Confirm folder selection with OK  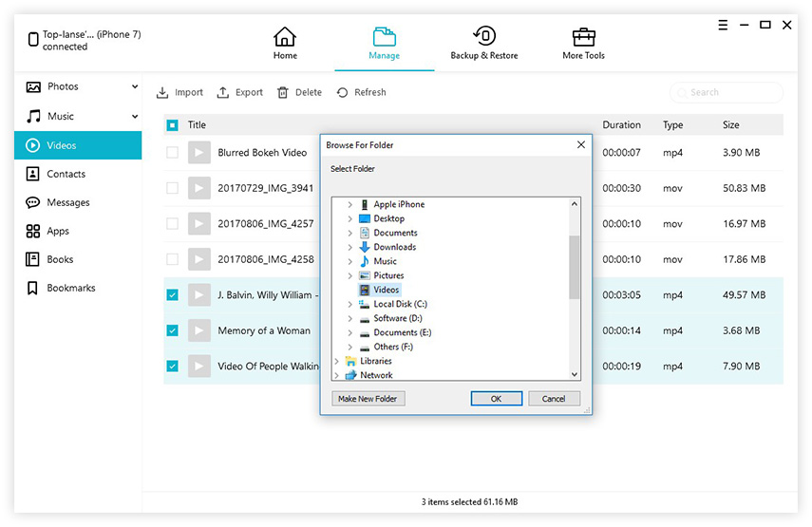(496, 399)
